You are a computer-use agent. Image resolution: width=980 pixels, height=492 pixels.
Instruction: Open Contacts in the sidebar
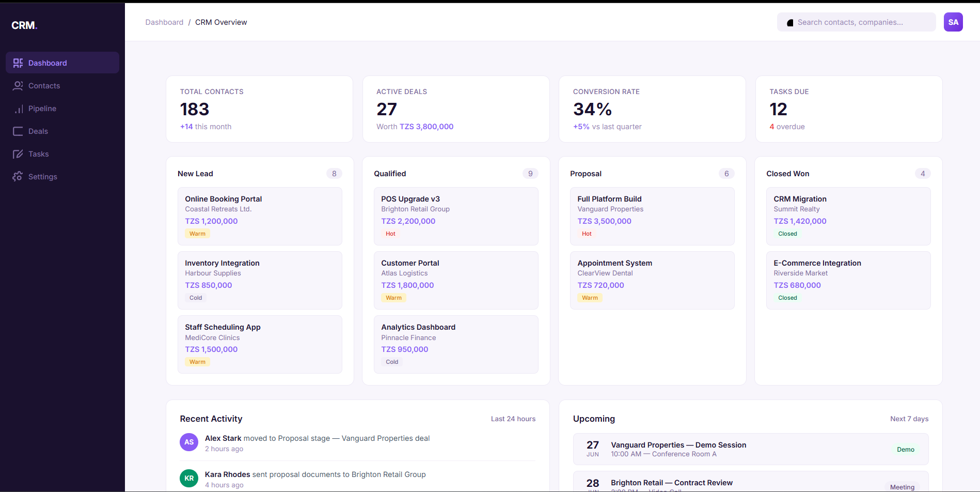tap(62, 86)
